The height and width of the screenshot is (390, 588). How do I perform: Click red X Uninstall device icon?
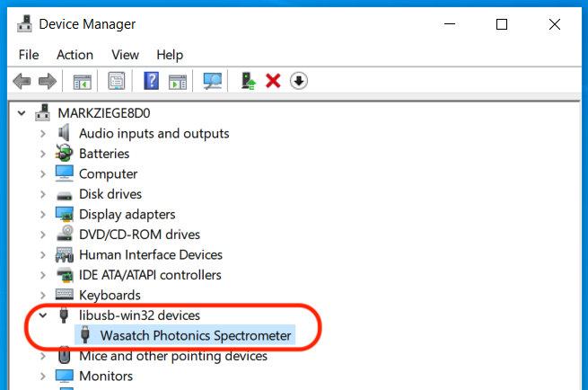click(x=274, y=82)
